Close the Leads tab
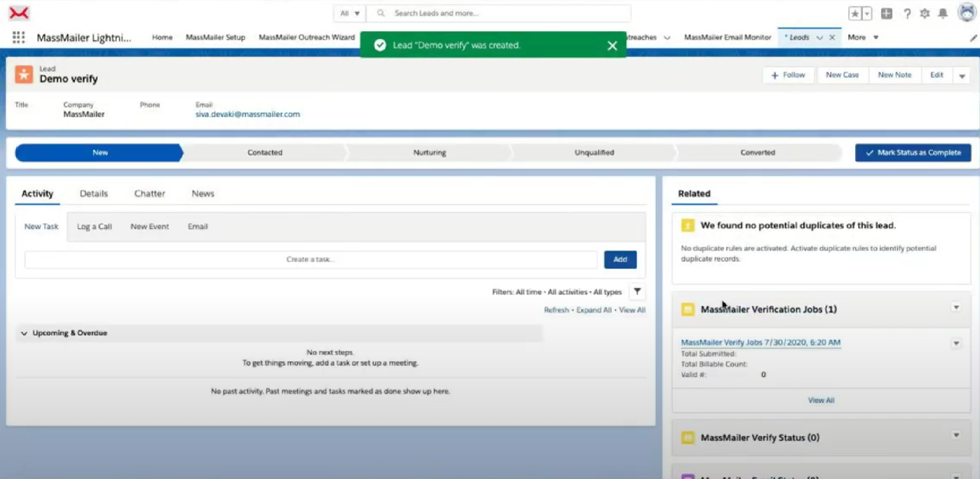This screenshot has width=980, height=479. 832,37
